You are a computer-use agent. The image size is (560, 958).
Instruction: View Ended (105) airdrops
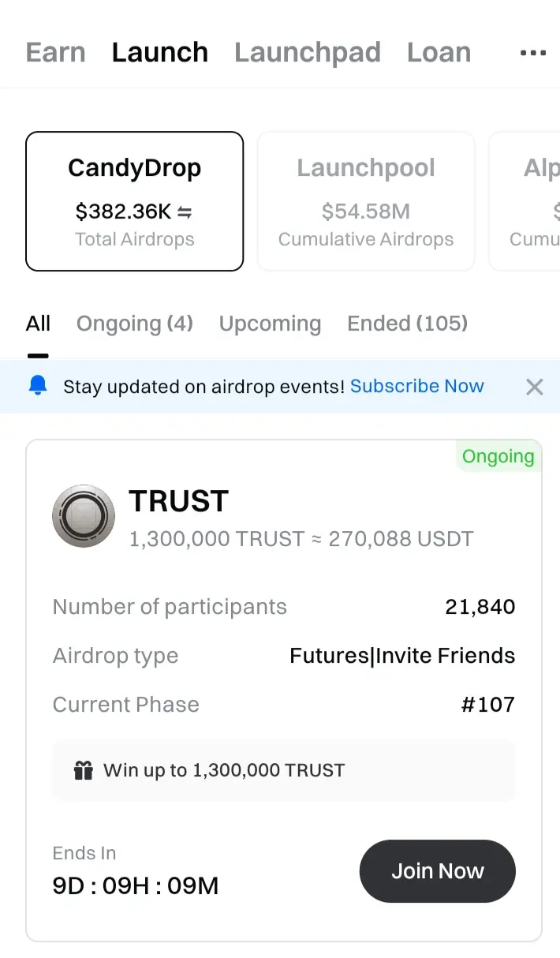[x=407, y=324]
